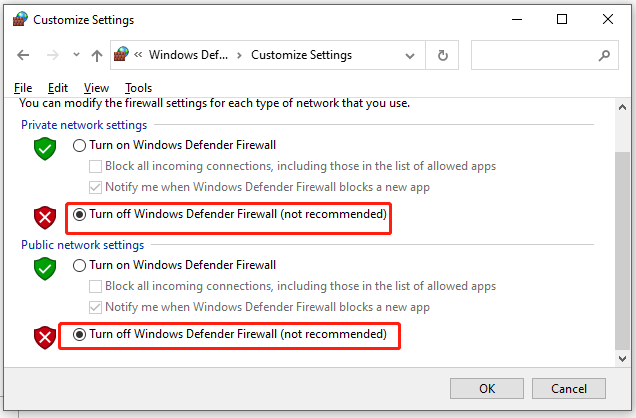Click Public network settings heading
636x418 pixels.
click(x=82, y=245)
